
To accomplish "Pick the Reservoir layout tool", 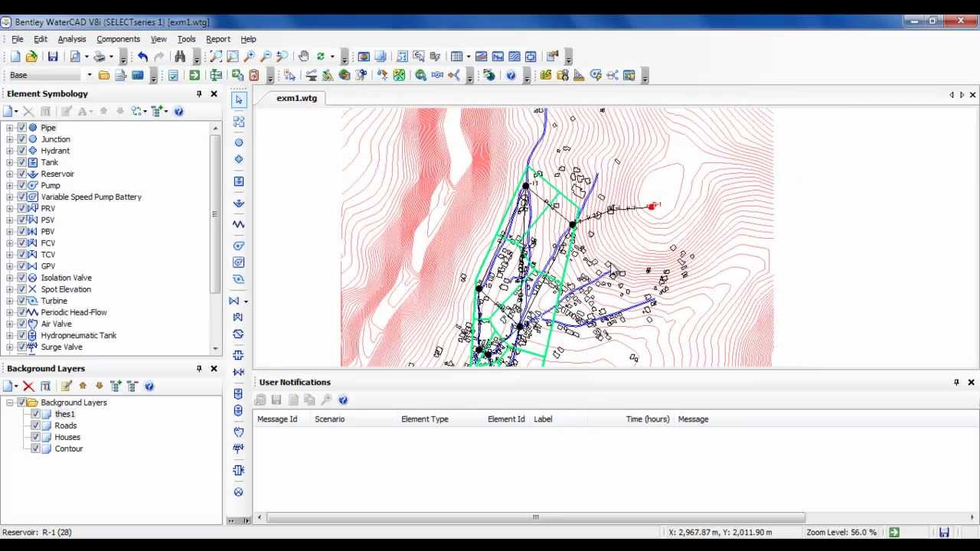I will point(239,203).
